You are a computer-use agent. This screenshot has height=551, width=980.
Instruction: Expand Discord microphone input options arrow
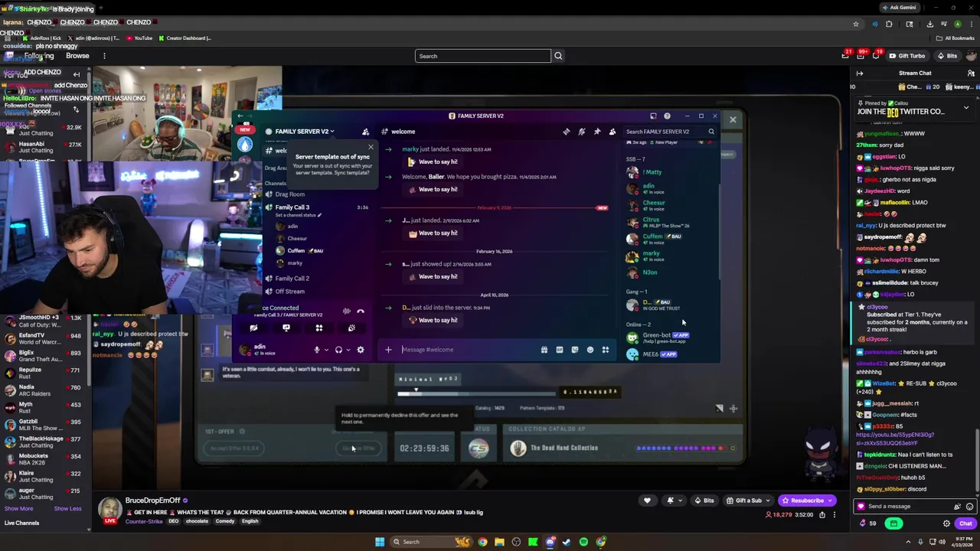coord(326,350)
